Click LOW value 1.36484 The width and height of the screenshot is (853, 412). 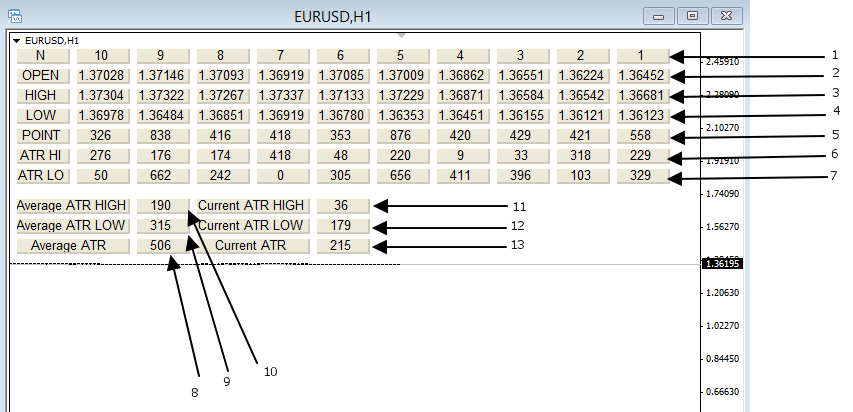click(x=163, y=116)
